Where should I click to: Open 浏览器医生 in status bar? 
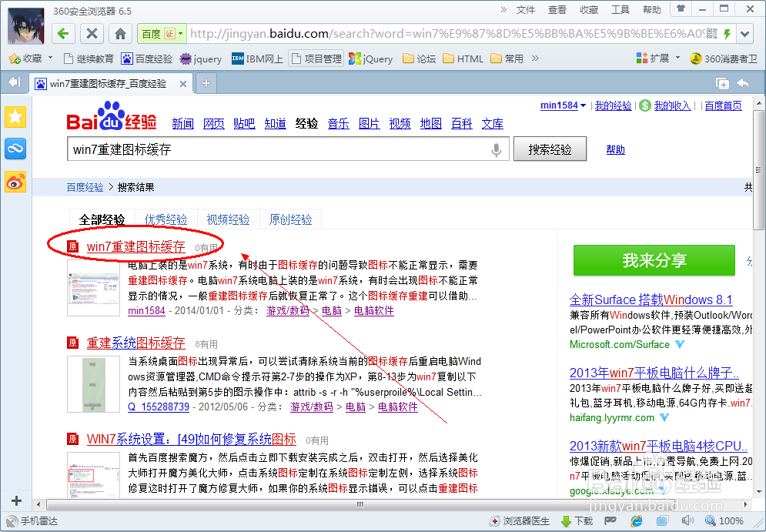(x=520, y=521)
